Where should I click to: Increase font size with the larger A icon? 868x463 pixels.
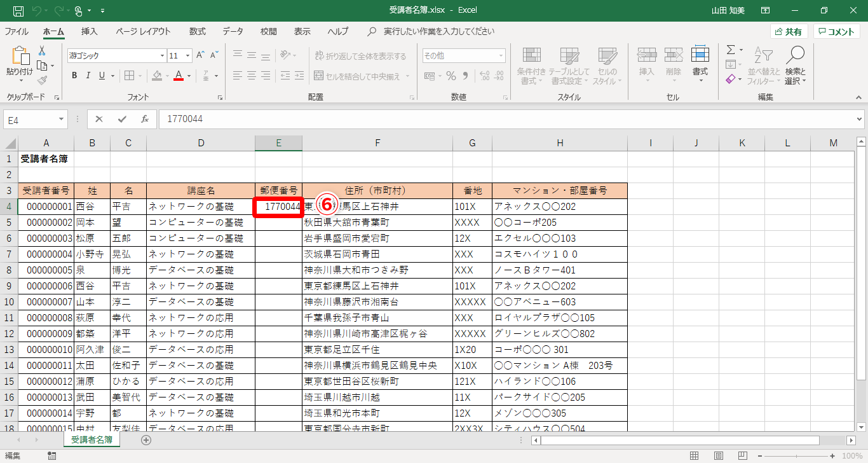point(200,55)
